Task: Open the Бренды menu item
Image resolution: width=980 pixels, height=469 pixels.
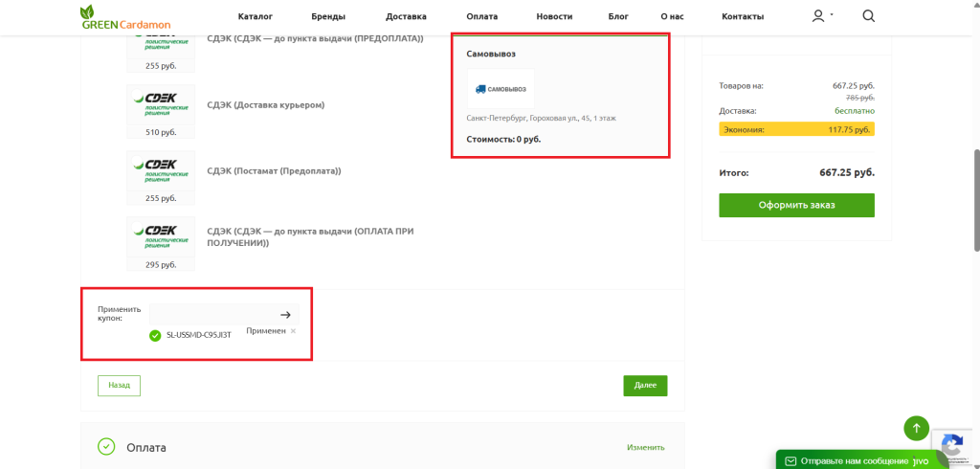Action: click(328, 17)
